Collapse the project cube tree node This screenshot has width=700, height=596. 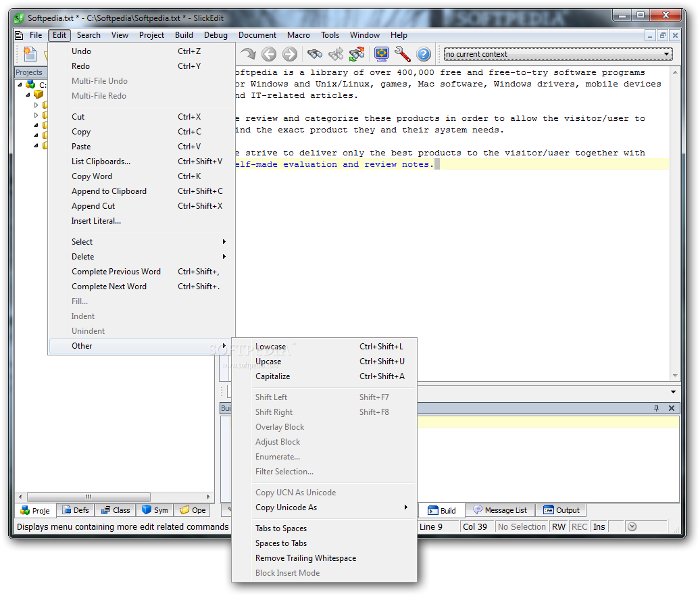tap(28, 95)
